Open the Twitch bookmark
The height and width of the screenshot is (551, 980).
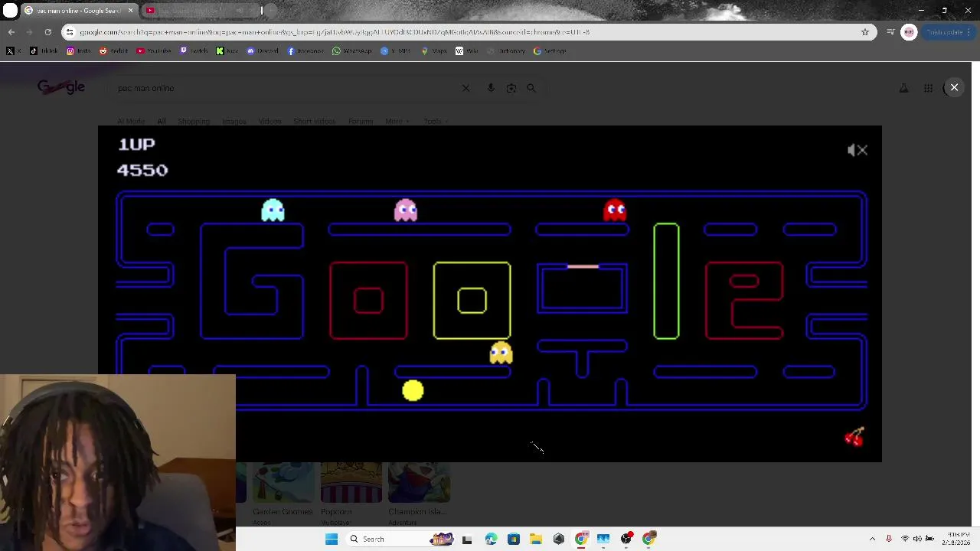pyautogui.click(x=194, y=51)
